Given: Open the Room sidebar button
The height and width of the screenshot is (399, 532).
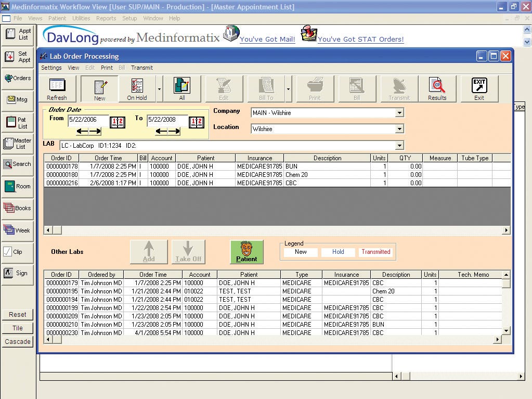Looking at the screenshot, I should point(18,187).
